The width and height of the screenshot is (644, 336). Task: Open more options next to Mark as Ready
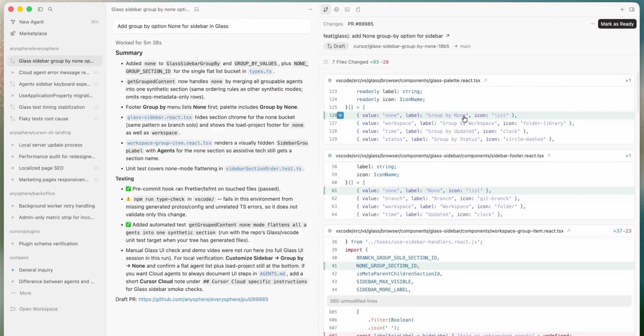point(592,24)
